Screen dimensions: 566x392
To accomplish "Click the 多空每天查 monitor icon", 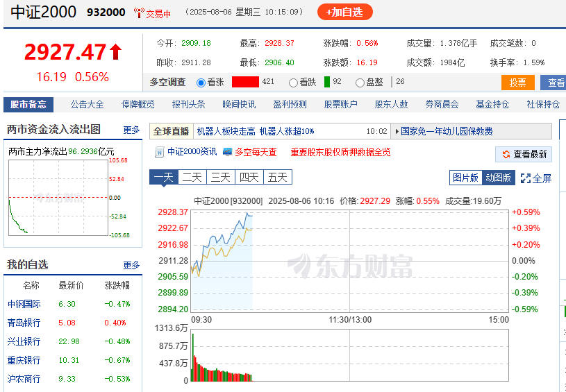I will coord(227,152).
